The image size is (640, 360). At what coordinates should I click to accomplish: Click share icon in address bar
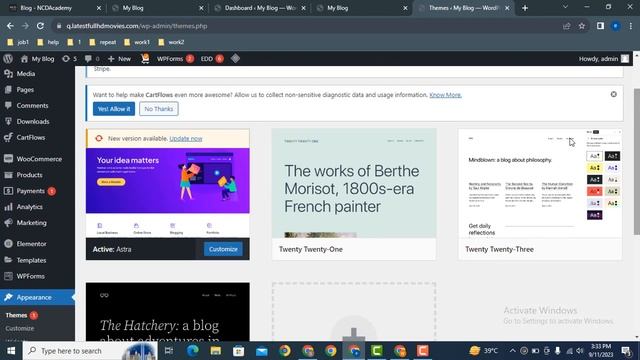567,26
